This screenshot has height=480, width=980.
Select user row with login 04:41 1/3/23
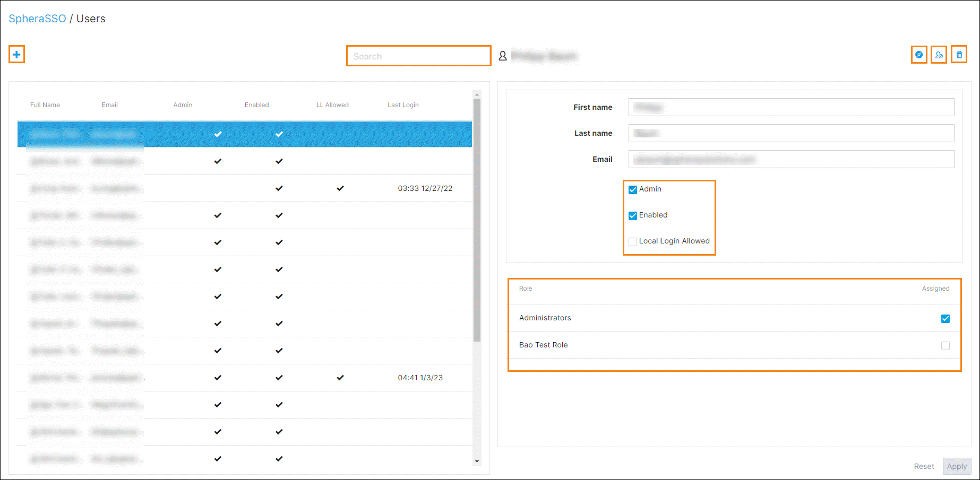coord(244,378)
